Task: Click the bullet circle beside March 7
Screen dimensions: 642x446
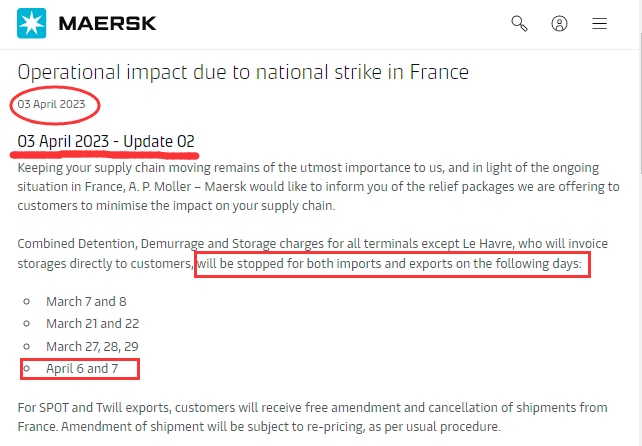Action: [27, 302]
